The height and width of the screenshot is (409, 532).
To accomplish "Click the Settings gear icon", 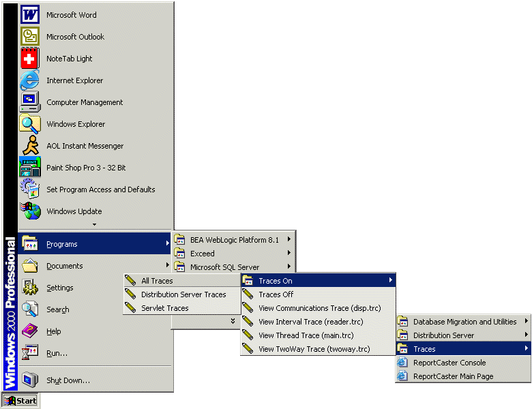I will 30,287.
